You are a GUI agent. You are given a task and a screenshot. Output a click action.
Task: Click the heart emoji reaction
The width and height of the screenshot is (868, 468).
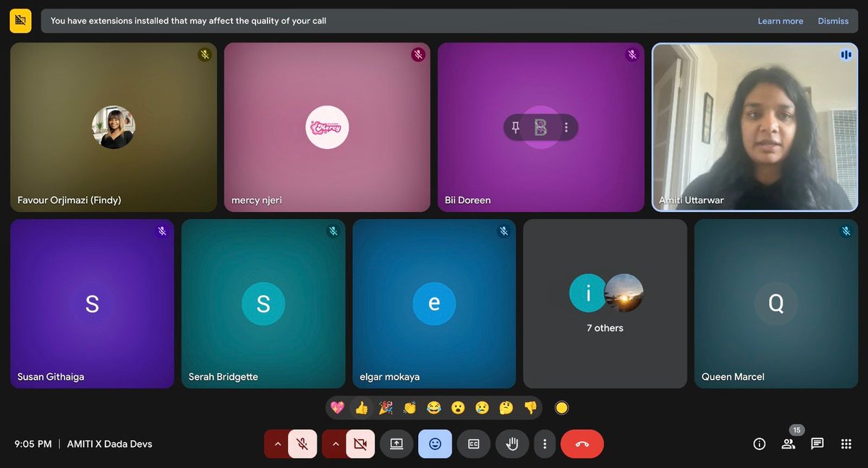point(337,408)
